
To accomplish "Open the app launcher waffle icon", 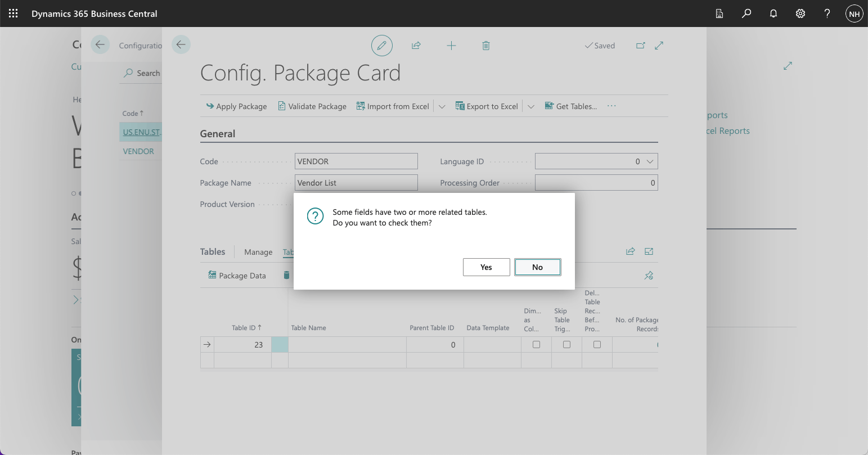I will [x=14, y=13].
